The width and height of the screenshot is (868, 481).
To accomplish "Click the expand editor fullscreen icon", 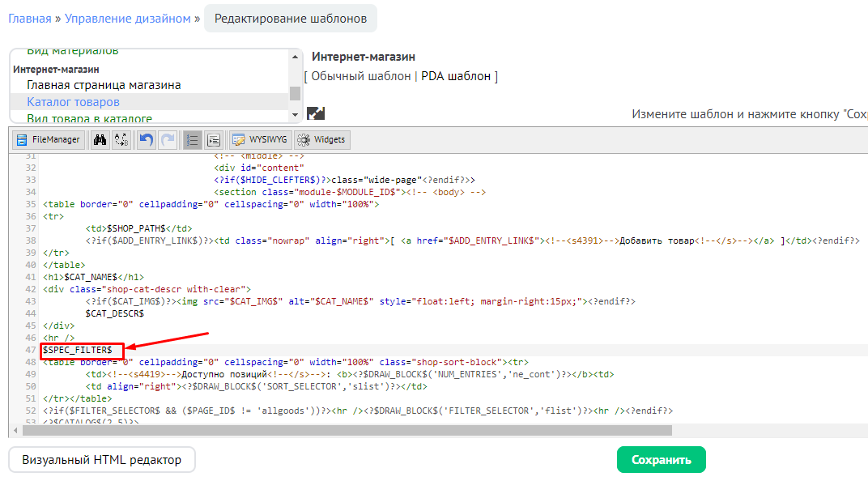I will pos(315,114).
